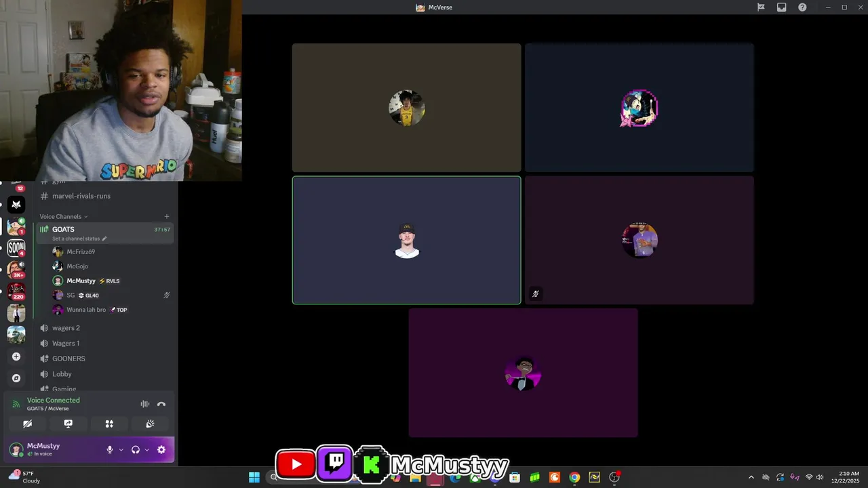The height and width of the screenshot is (488, 868).
Task: Open the orange Crunchyroll taskbar icon
Action: click(x=555, y=477)
